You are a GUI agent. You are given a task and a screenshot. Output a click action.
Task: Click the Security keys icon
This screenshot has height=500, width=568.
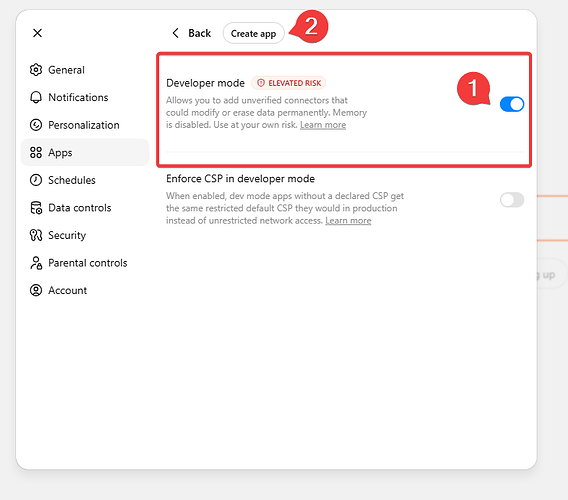tap(36, 235)
